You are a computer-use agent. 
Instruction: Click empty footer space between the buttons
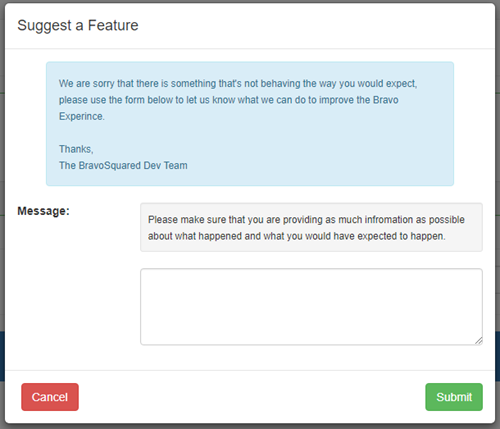pos(252,397)
